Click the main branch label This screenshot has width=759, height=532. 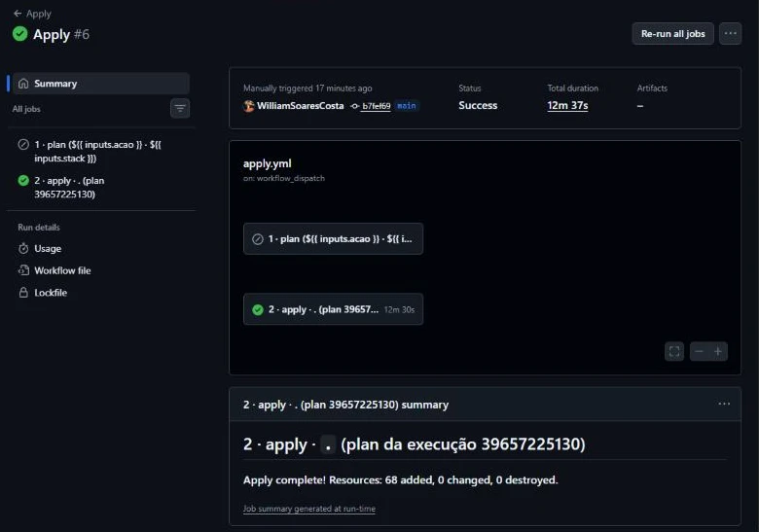407,106
